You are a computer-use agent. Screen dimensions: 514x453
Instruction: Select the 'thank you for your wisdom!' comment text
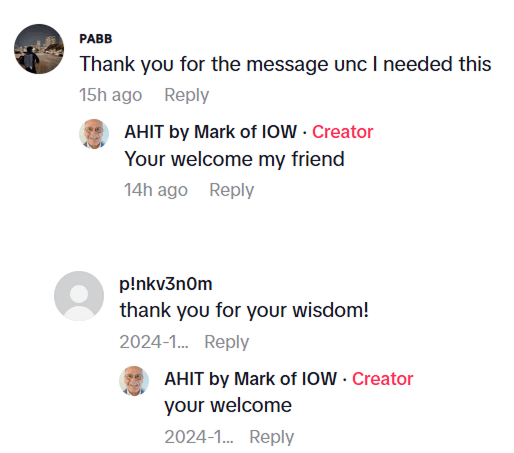(244, 311)
